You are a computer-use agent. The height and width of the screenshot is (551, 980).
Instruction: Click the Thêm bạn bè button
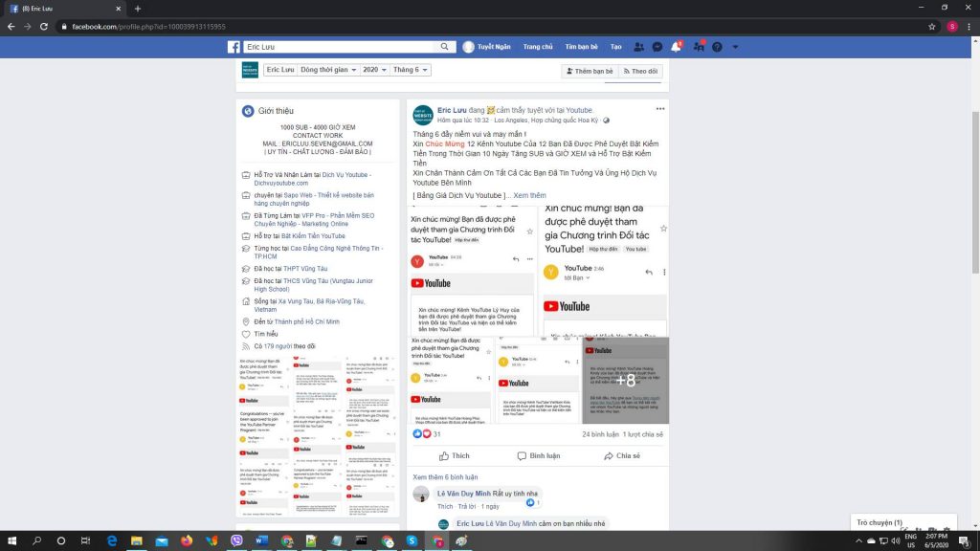click(590, 71)
